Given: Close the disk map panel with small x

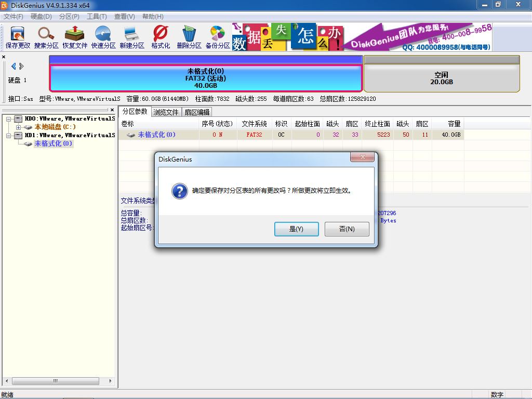Looking at the screenshot, I should coord(4,57).
